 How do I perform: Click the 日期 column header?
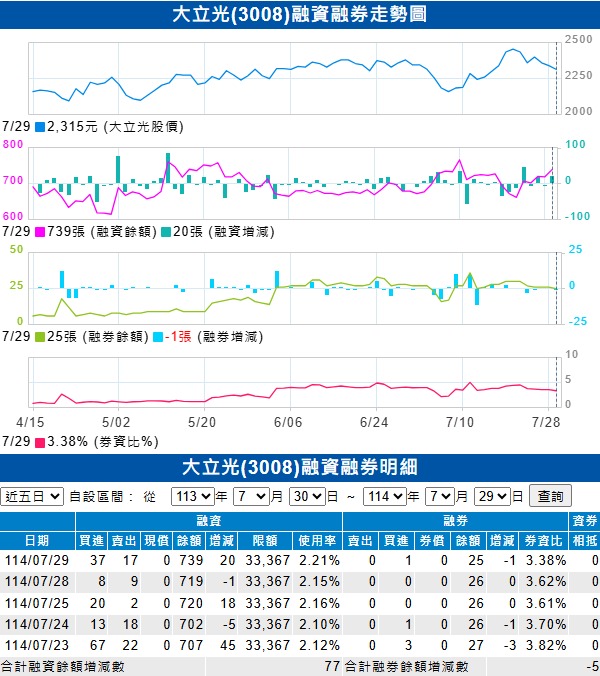[x=38, y=541]
